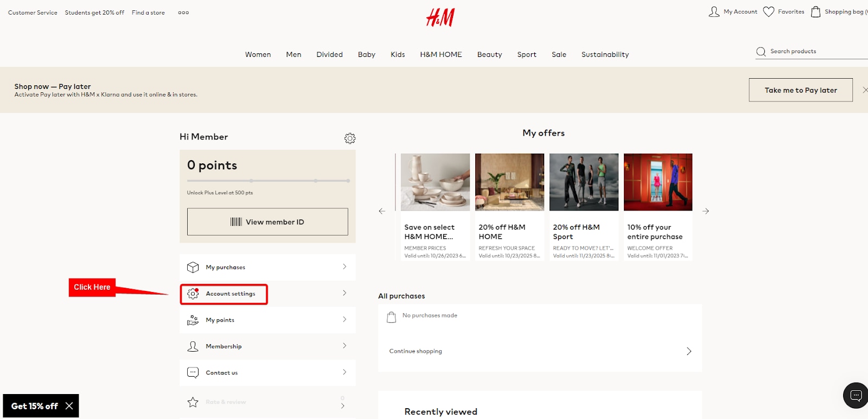
Task: Open the Women menu
Action: (x=258, y=54)
